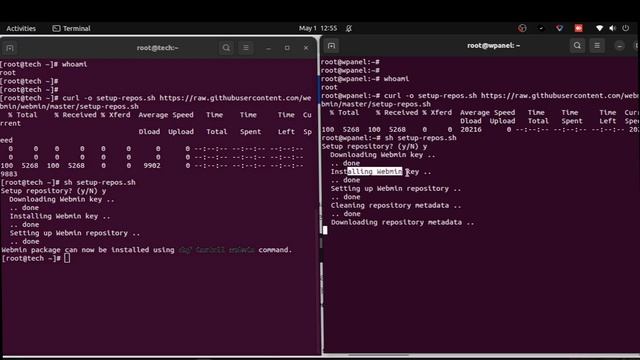
Task: Close the root@tech terminal window
Action: pos(306,48)
